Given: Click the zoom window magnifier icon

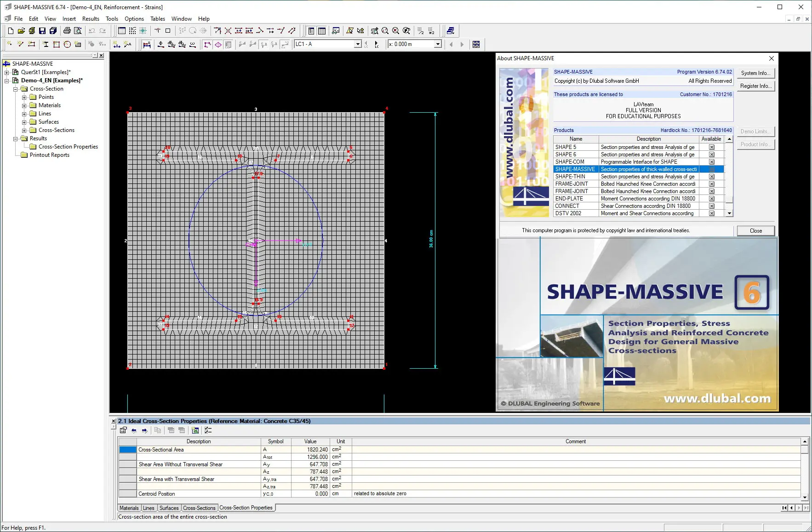Looking at the screenshot, I should coord(385,31).
